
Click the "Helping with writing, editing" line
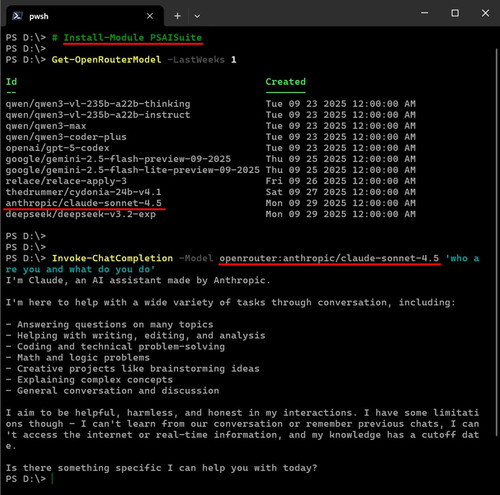pyautogui.click(x=135, y=335)
